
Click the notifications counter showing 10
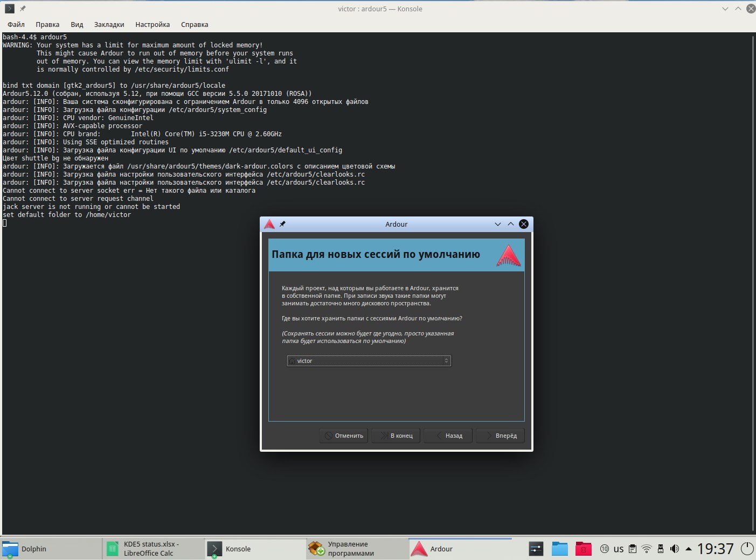[x=605, y=549]
